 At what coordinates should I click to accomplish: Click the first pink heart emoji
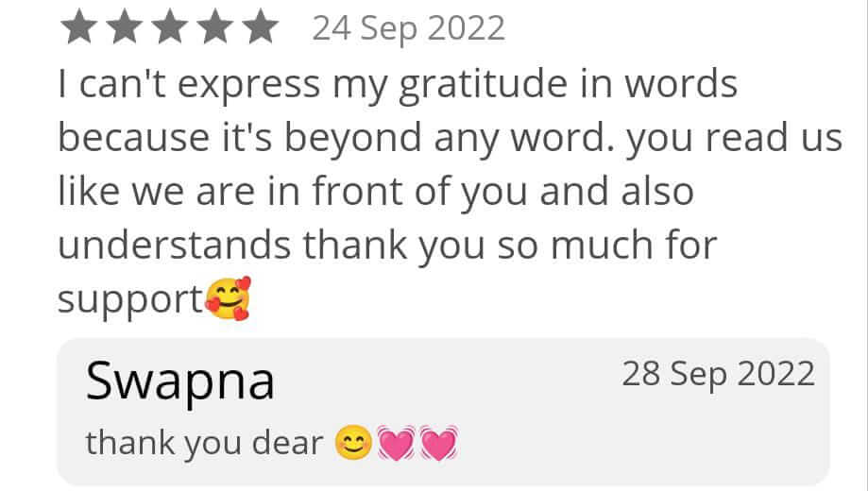pyautogui.click(x=395, y=442)
